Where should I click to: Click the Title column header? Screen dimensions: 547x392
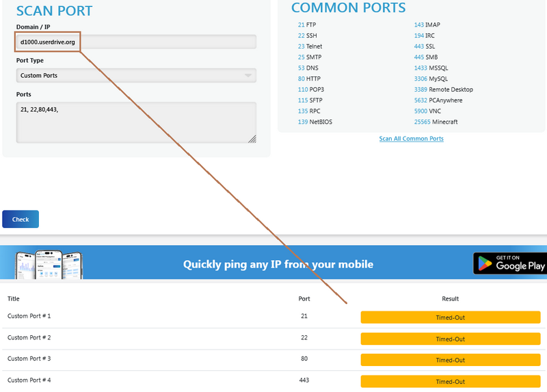coord(14,298)
